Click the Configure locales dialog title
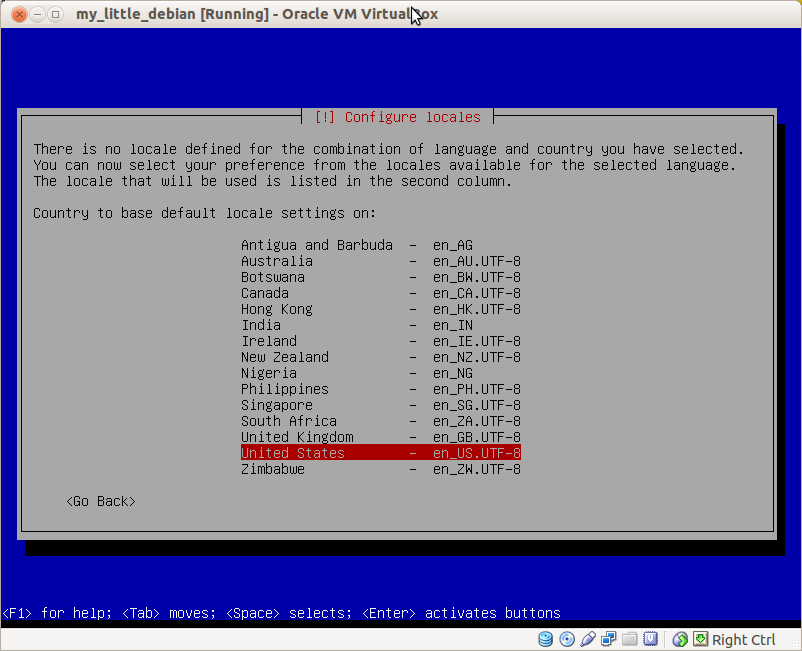 (x=397, y=117)
